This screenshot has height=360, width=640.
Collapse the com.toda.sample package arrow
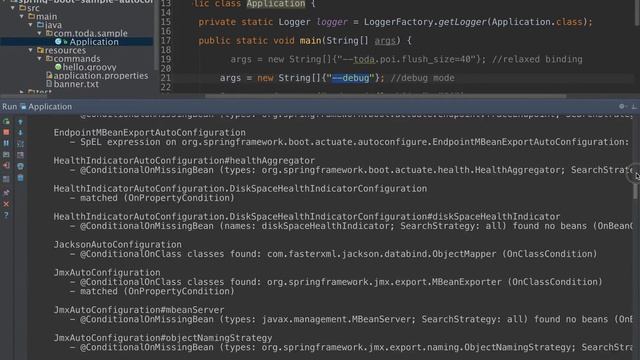pos(40,33)
